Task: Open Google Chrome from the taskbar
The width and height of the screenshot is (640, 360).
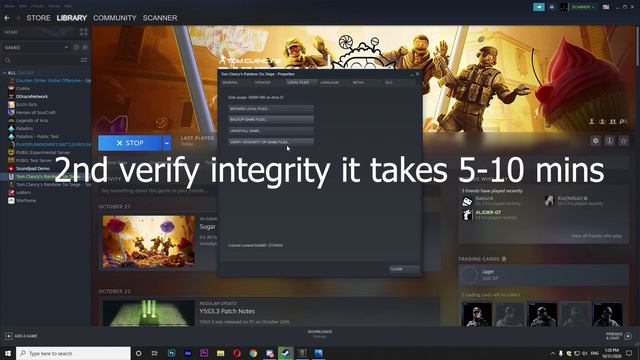Action: (x=253, y=353)
